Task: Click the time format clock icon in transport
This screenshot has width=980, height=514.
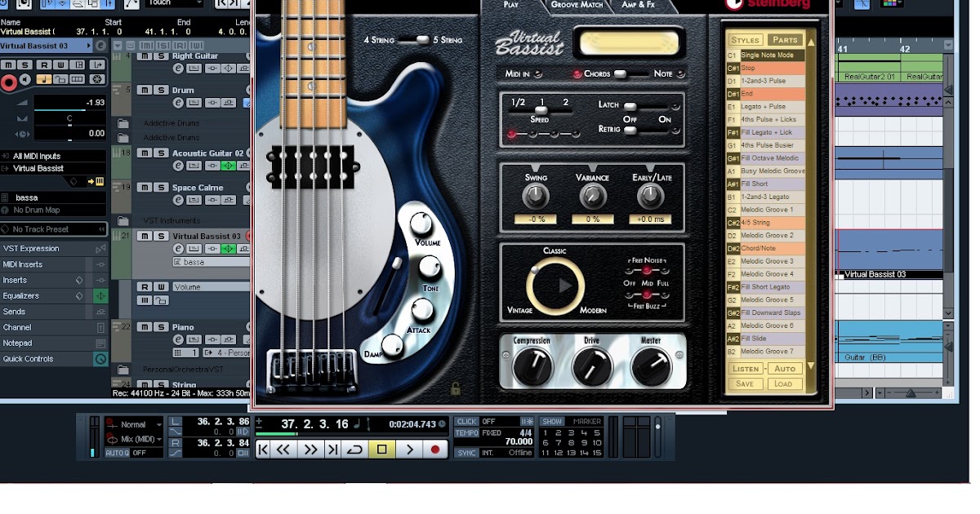Action: (x=443, y=423)
